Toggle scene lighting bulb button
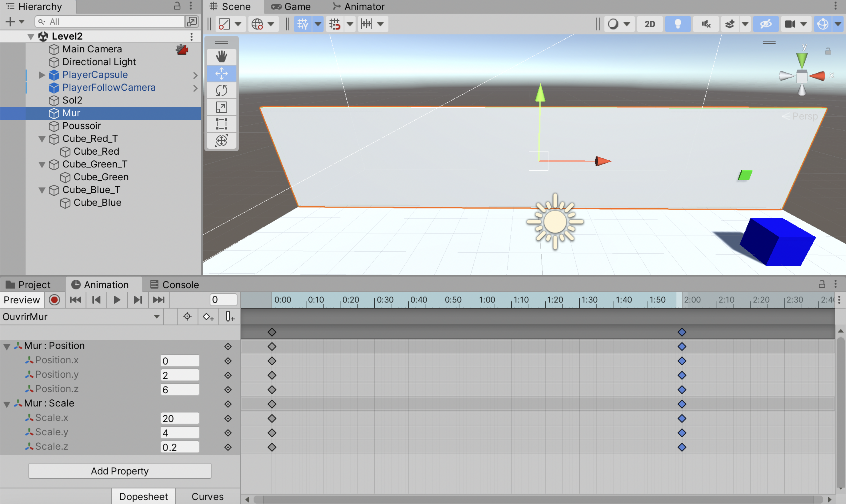This screenshot has height=504, width=846. [678, 24]
